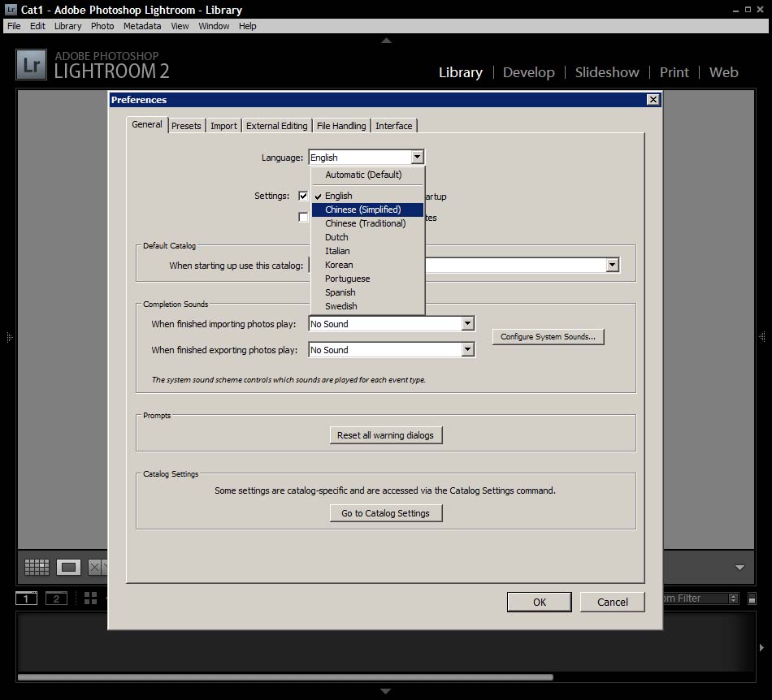772x700 pixels.
Task: Switch to the External Editing tab
Action: click(276, 126)
